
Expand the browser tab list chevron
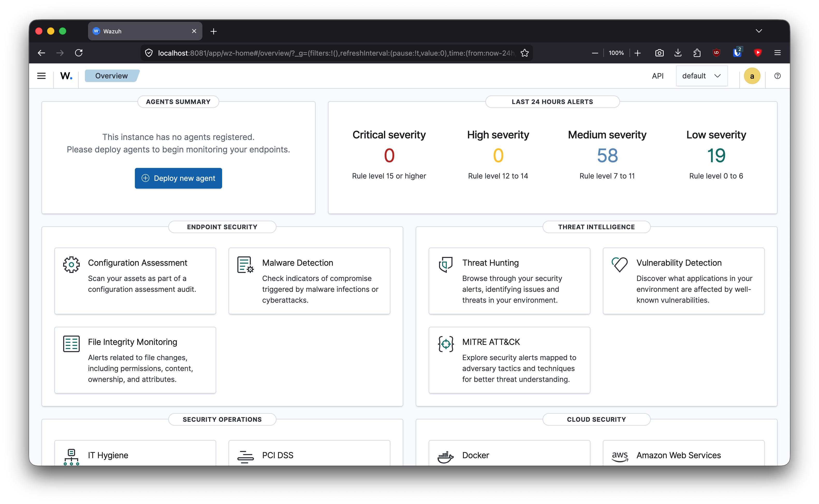(x=759, y=31)
